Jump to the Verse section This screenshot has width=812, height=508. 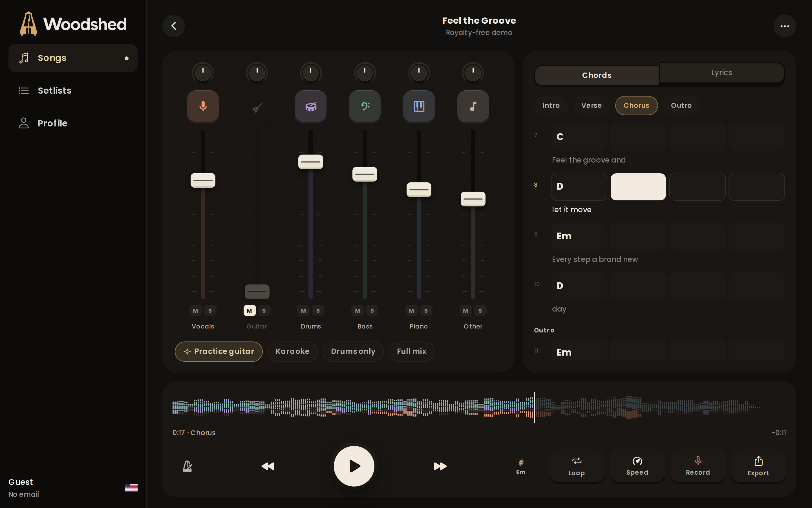click(x=591, y=106)
